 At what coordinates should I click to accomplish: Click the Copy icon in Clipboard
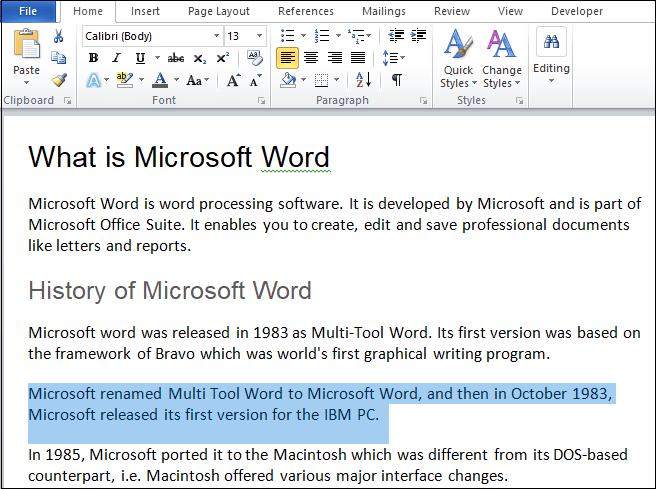(59, 58)
